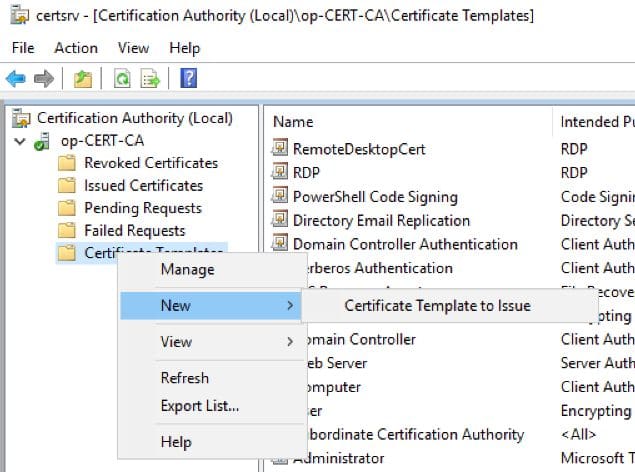
Task: Select Manage in the context menu
Action: tap(188, 270)
